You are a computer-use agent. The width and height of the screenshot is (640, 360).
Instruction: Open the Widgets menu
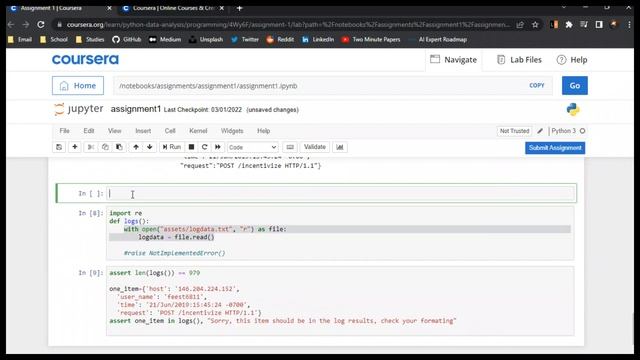[x=232, y=131]
